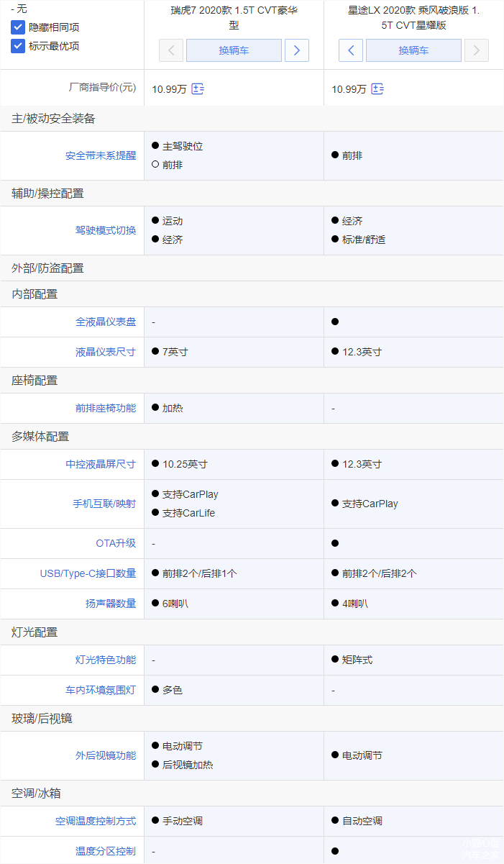This screenshot has height=864, width=504.
Task: Click right arrow beside 星途LX 换辆车
Action: 477,50
